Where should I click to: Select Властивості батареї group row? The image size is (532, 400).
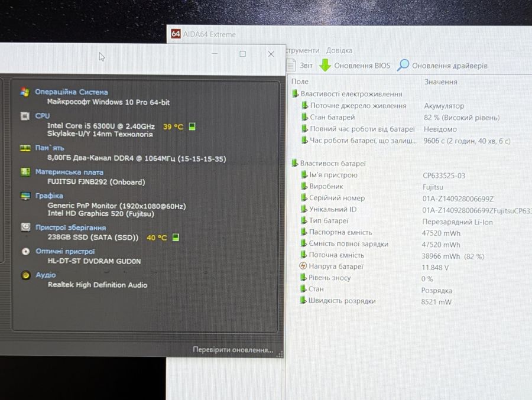tap(329, 164)
